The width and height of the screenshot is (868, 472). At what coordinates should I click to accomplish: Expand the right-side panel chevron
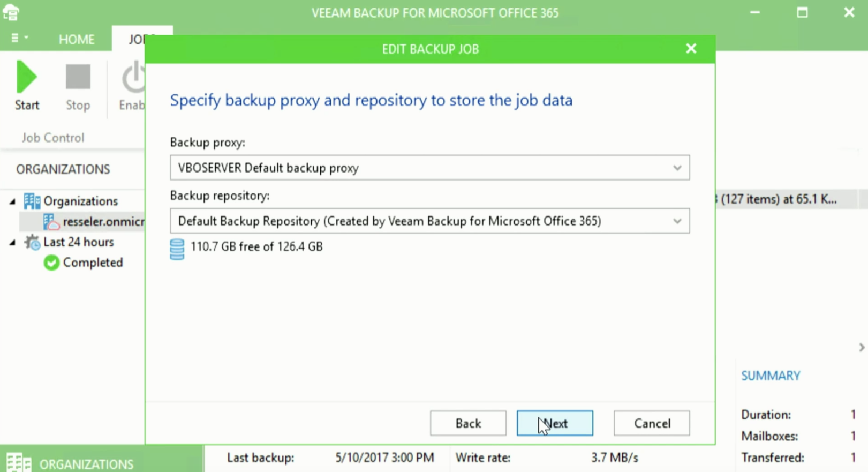[861, 347]
